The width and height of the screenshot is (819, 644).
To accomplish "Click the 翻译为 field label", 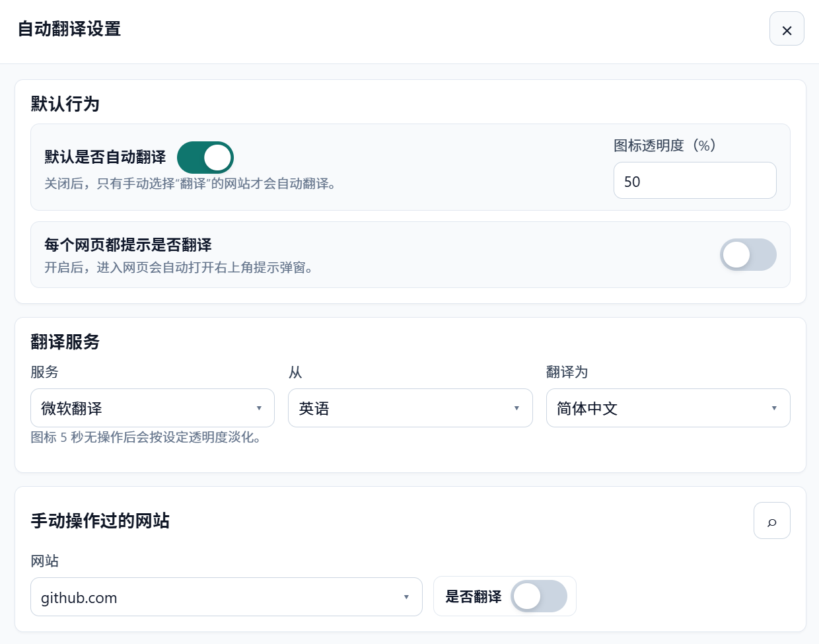I will pyautogui.click(x=567, y=372).
